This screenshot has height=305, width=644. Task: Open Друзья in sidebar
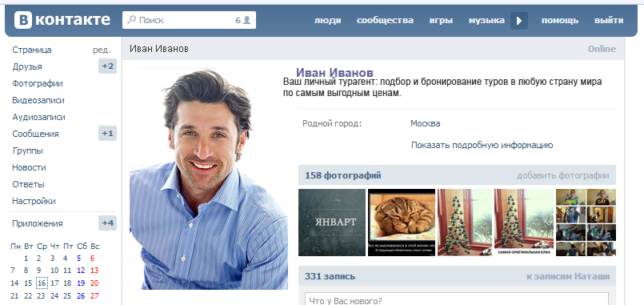[27, 66]
